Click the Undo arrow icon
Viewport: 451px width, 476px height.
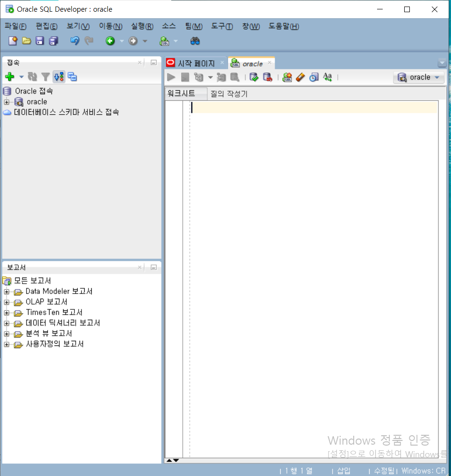point(75,41)
